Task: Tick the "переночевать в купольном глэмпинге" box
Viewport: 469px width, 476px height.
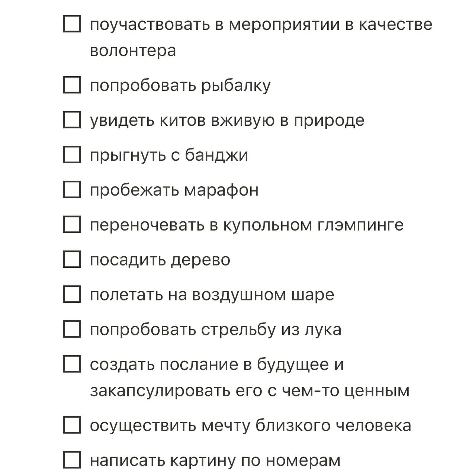Action: pyautogui.click(x=72, y=225)
